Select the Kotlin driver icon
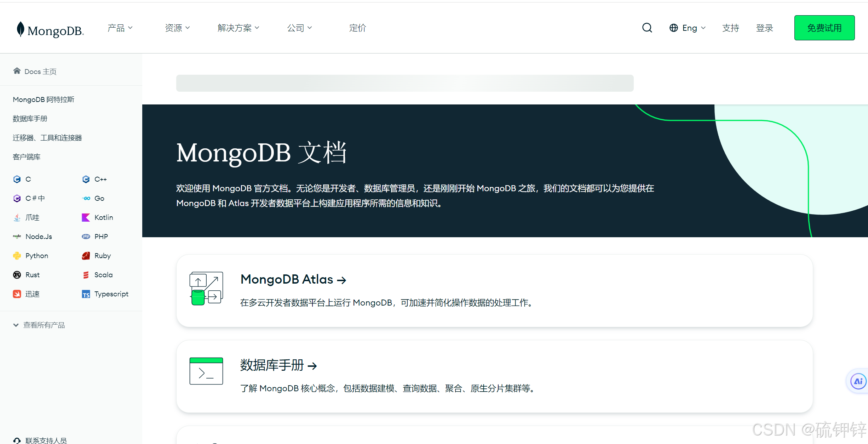 click(85, 217)
